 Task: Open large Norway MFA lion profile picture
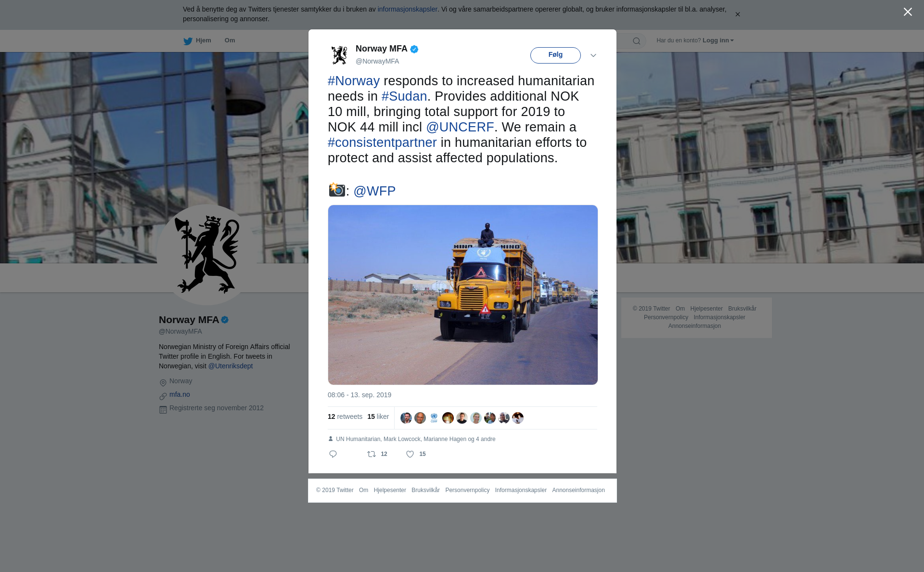point(207,255)
